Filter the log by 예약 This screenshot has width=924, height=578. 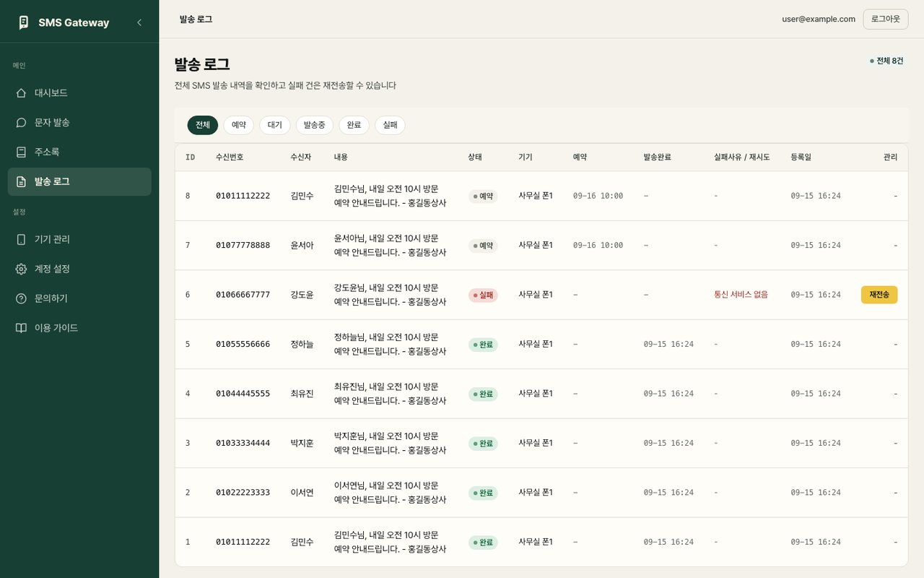point(238,125)
